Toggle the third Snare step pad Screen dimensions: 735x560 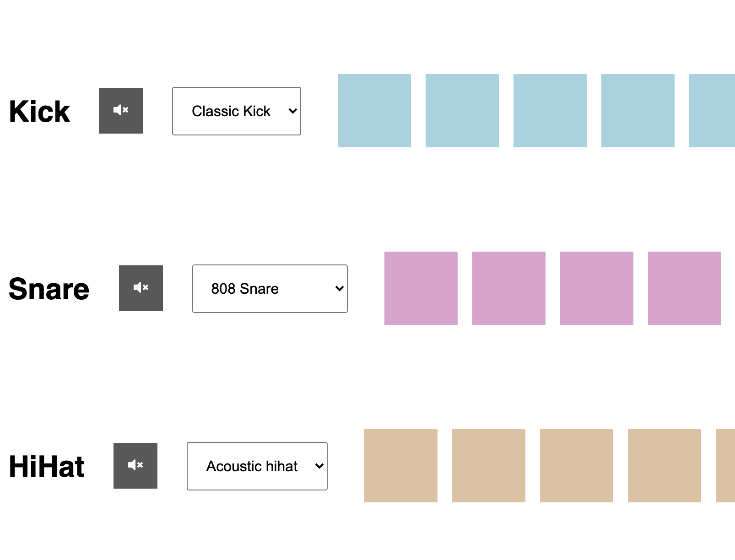pos(597,288)
